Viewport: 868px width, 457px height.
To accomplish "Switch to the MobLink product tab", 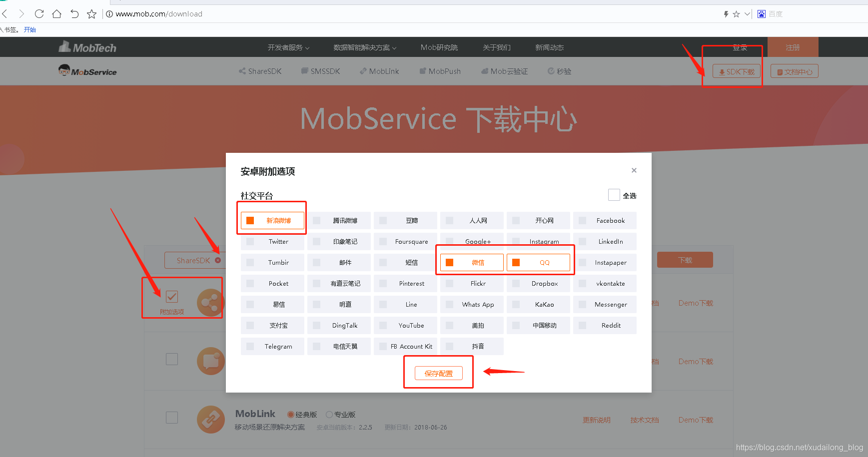I will 379,71.
